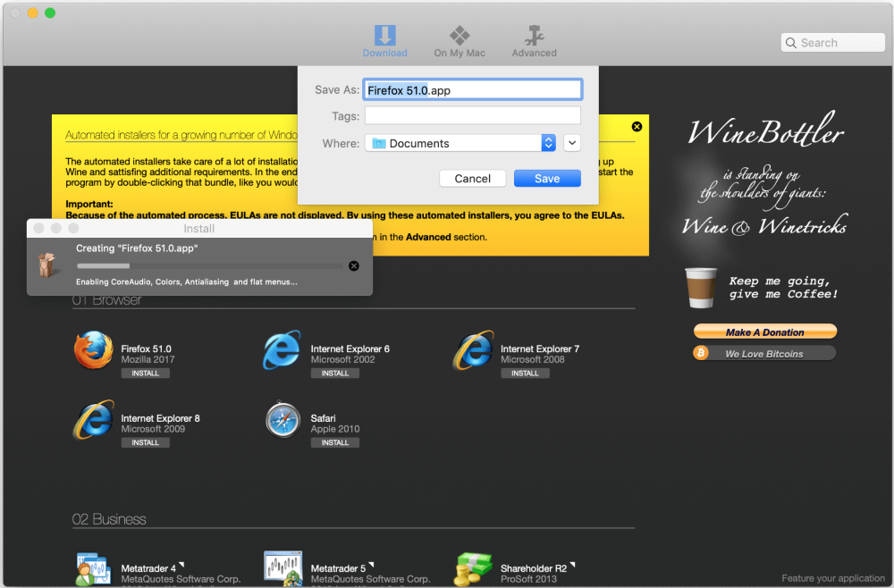This screenshot has height=588, width=894.
Task: Edit the Save As filename field
Action: point(473,90)
